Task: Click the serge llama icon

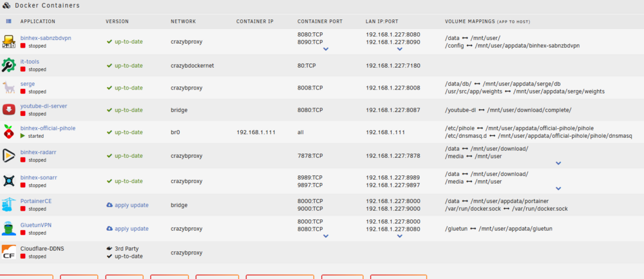Action: [x=8, y=88]
